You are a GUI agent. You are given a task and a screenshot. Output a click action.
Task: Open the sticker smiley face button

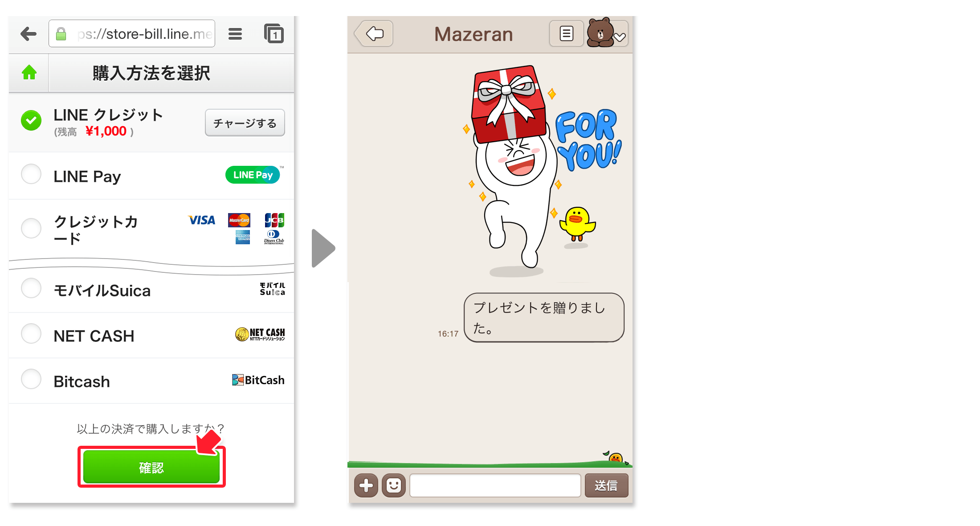[x=394, y=485]
